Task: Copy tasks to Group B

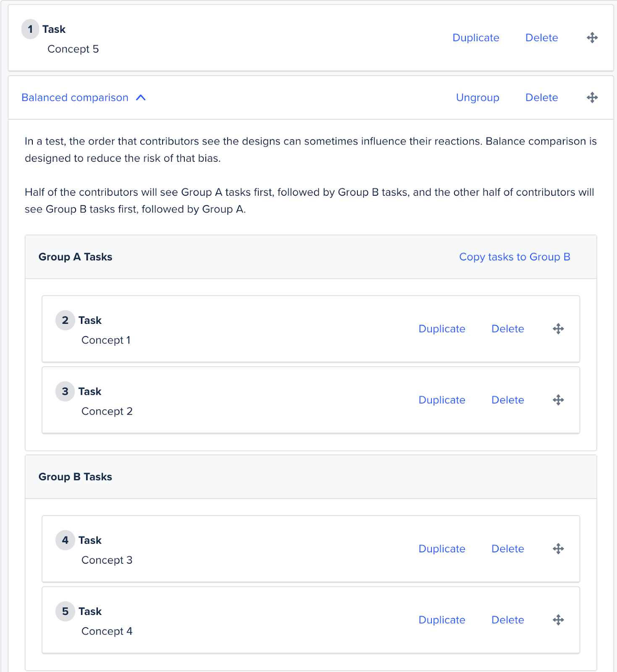Action: (x=515, y=257)
